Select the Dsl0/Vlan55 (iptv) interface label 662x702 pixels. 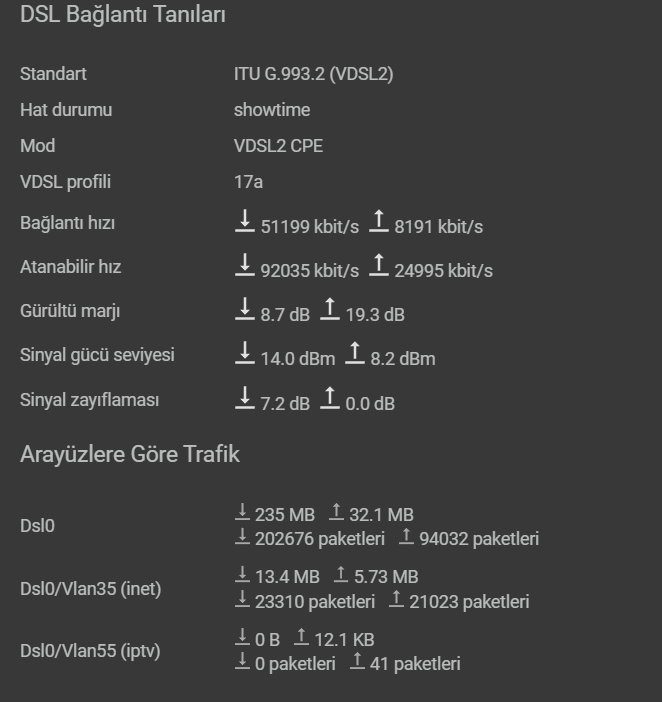pyautogui.click(x=90, y=651)
